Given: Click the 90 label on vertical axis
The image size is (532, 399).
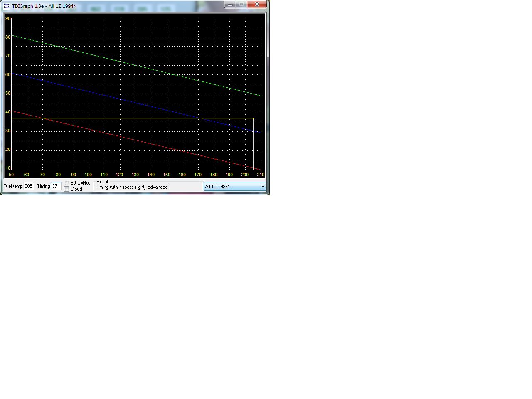Looking at the screenshot, I should click(8, 19).
